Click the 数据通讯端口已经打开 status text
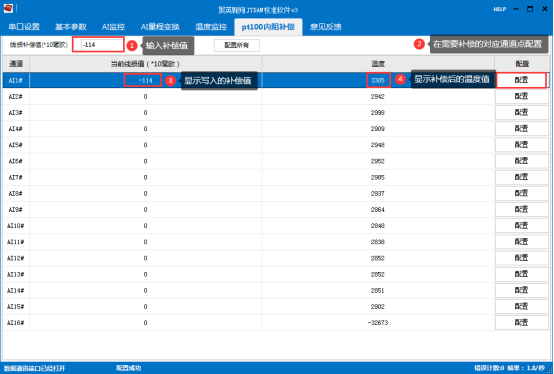554x374 pixels. [35, 368]
